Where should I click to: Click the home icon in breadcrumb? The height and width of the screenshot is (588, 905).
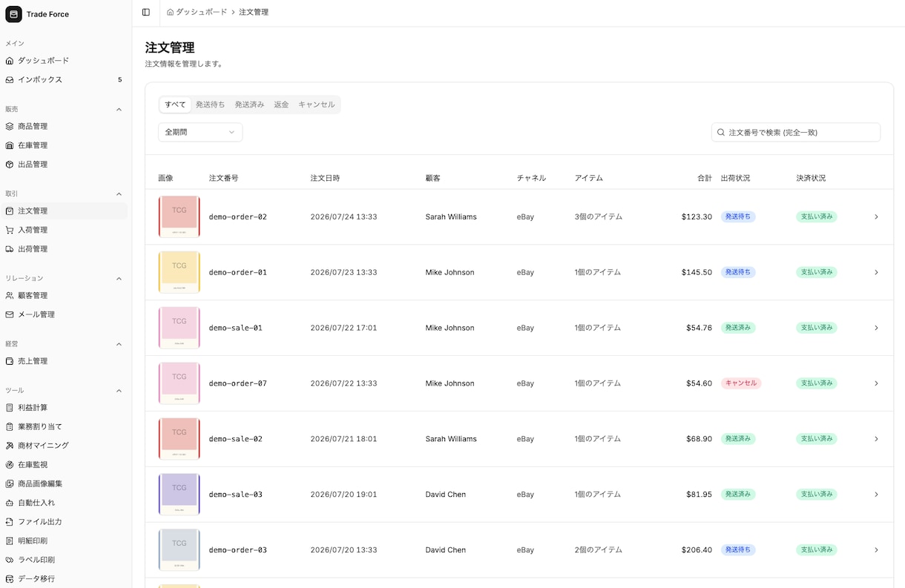171,12
